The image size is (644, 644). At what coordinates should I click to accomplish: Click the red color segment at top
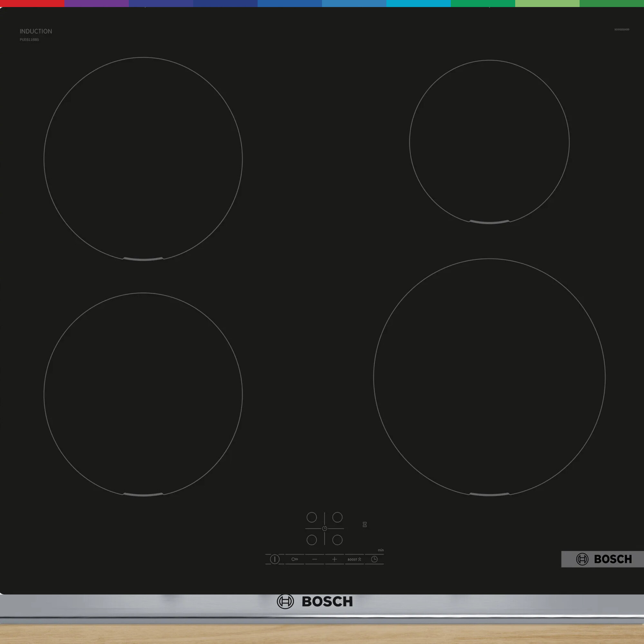click(32, 3)
